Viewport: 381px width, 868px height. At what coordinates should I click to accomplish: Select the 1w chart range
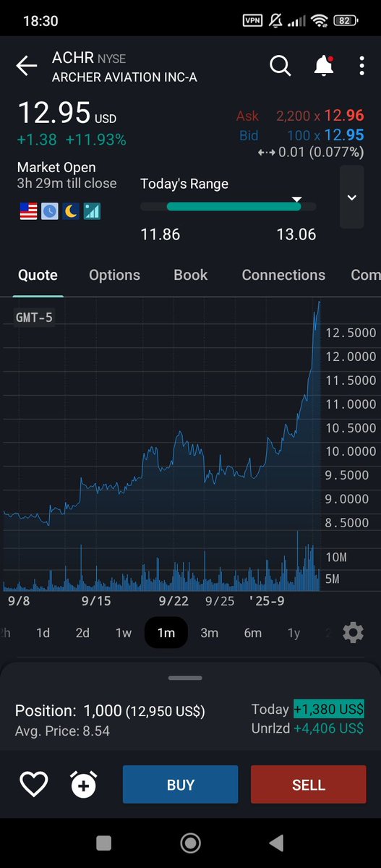point(124,633)
